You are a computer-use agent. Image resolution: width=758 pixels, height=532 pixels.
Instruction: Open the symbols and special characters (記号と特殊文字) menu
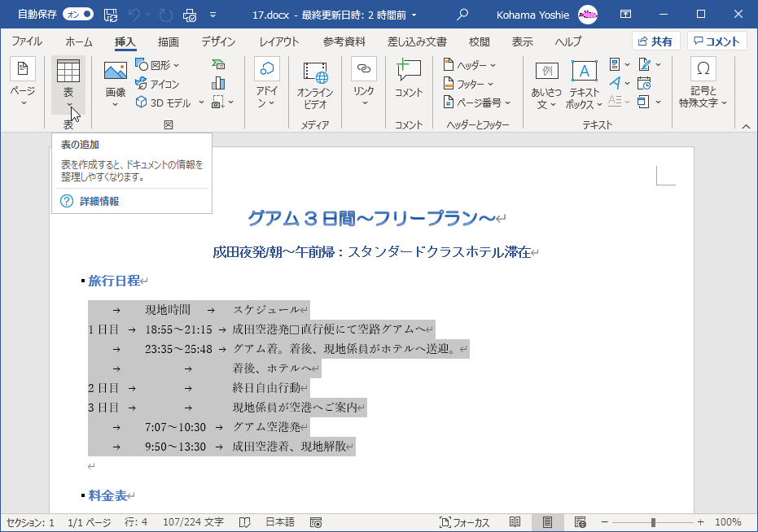point(703,85)
